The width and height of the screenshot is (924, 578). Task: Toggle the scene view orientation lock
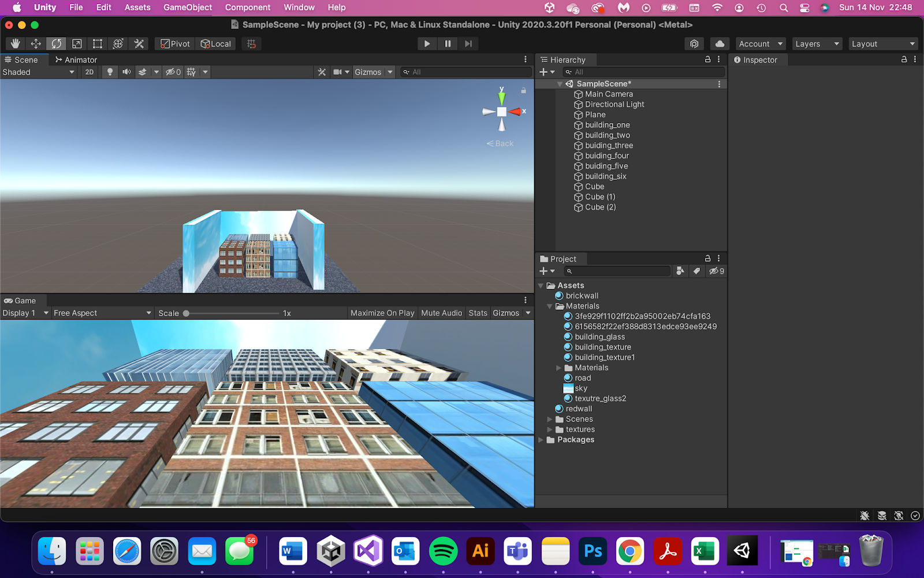pyautogui.click(x=523, y=90)
